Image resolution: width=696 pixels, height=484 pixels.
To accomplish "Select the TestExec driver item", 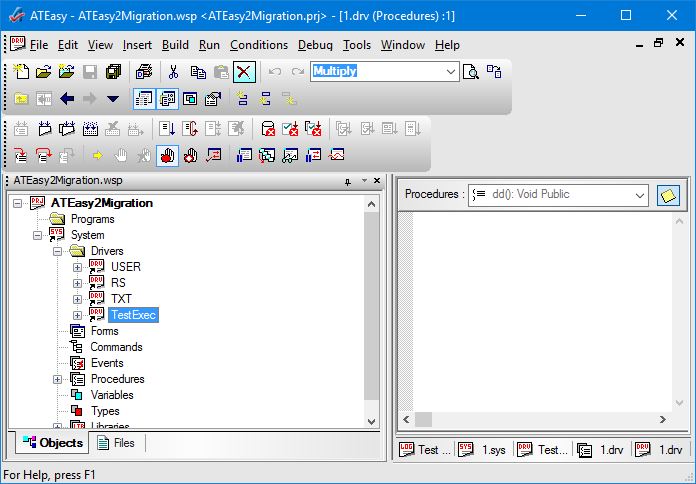I will (133, 315).
